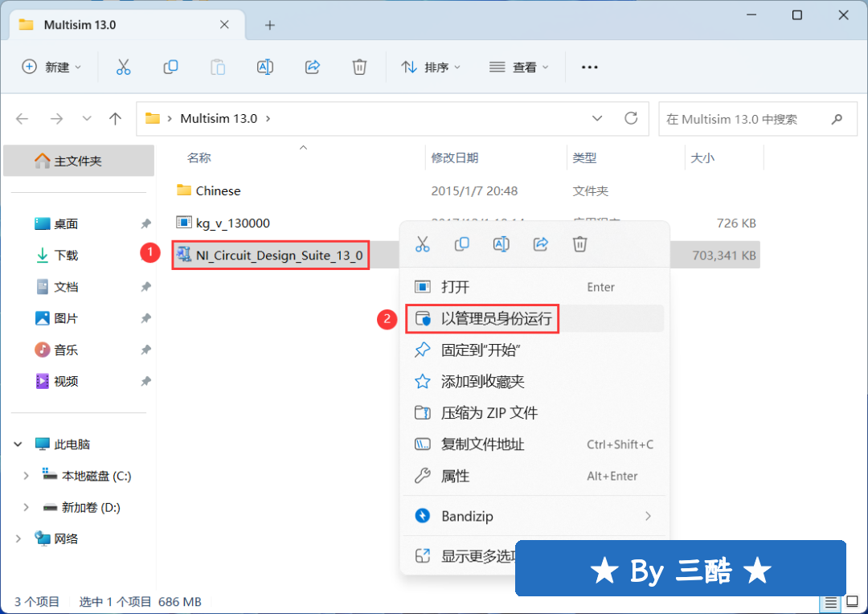Sort files by the 名称 column header

click(x=199, y=158)
